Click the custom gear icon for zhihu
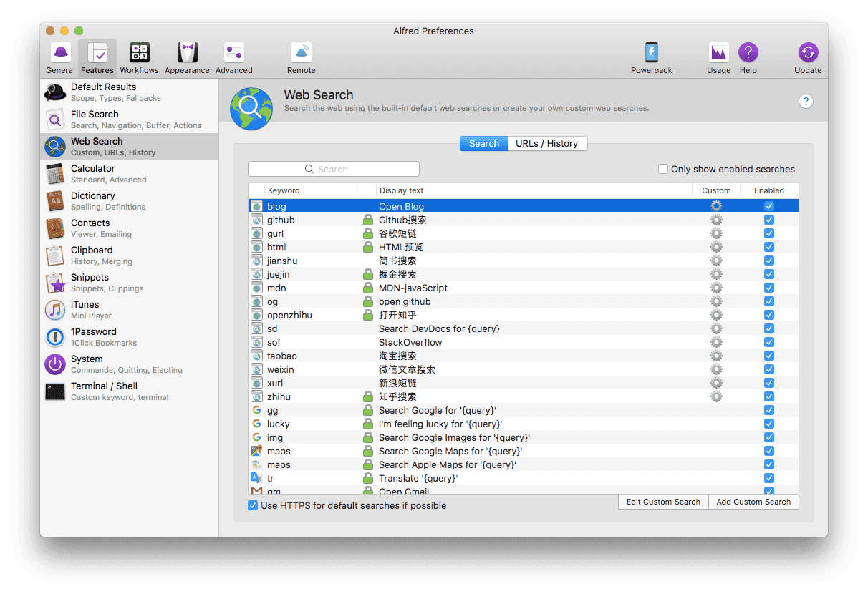 (x=716, y=396)
